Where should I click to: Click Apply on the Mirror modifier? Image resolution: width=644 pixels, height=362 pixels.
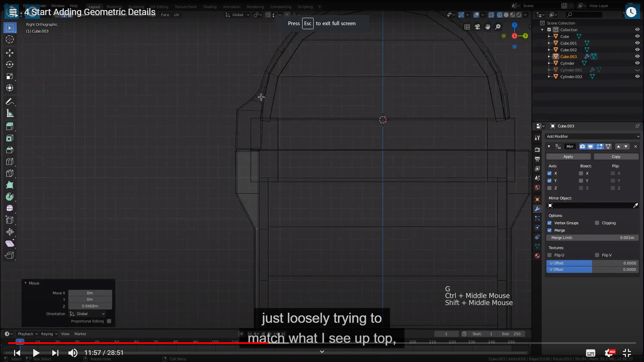pyautogui.click(x=568, y=157)
